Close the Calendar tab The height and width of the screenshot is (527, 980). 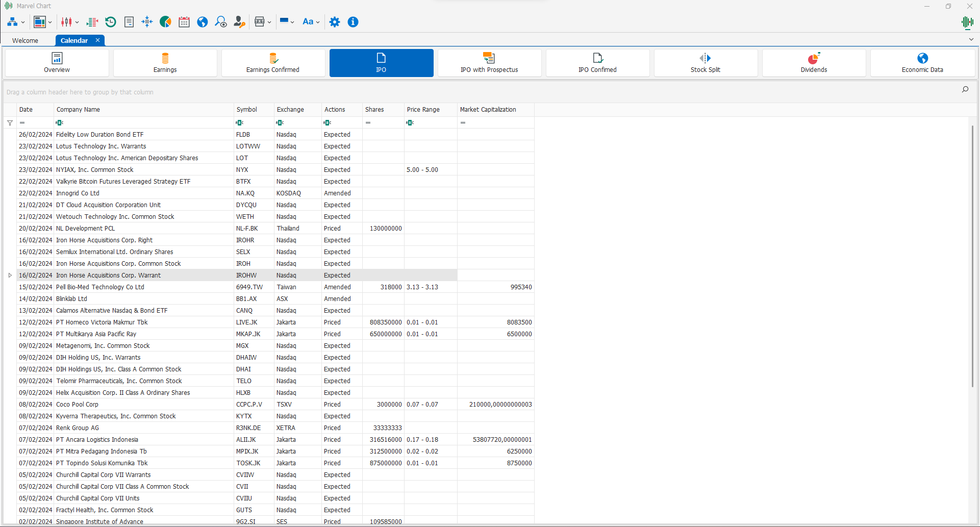pyautogui.click(x=97, y=40)
